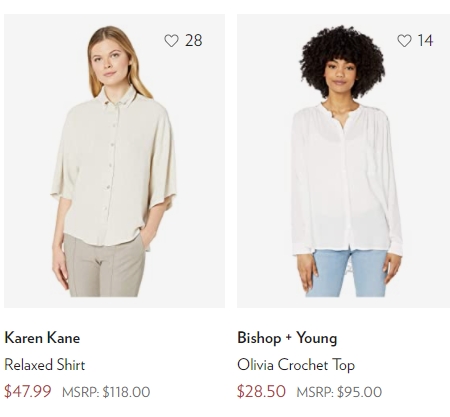The image size is (450, 417).
Task: Open the Bishop + Young brand link
Action: tap(287, 338)
